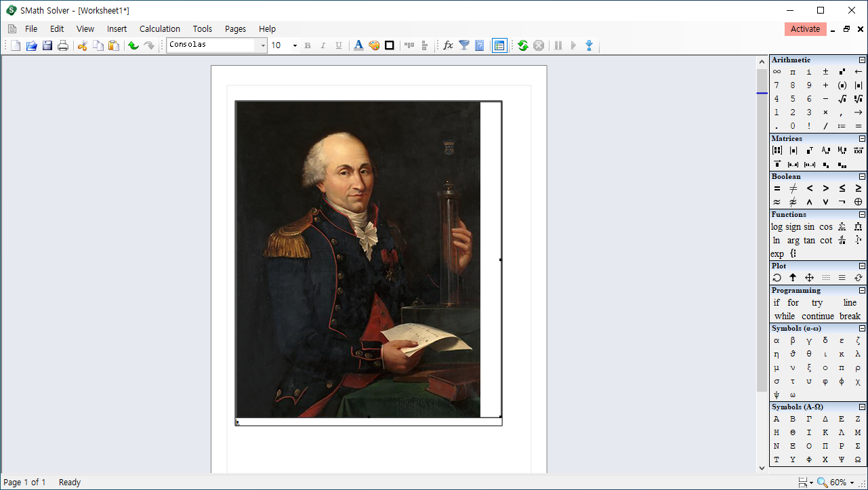868x490 pixels.
Task: Collapse the Boolean panel
Action: (862, 177)
